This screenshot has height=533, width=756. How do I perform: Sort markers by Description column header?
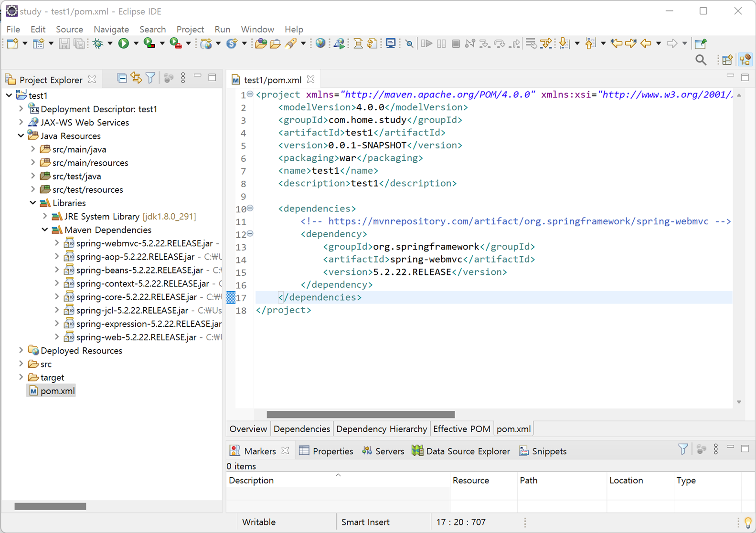tap(338, 481)
